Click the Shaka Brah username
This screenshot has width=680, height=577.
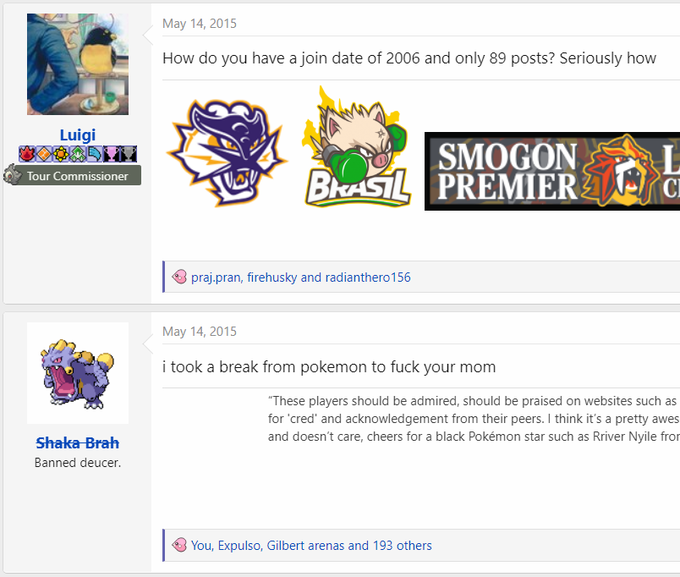click(77, 443)
